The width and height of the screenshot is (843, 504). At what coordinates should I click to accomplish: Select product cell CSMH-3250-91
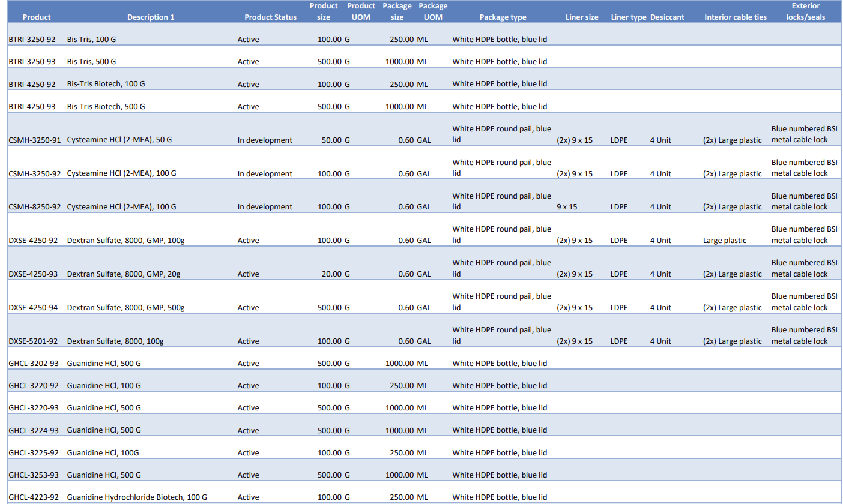point(34,140)
